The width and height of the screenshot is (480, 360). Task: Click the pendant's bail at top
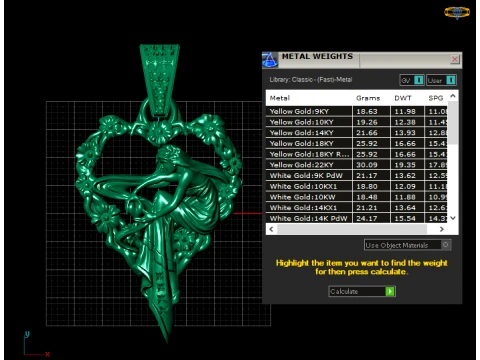tap(160, 80)
